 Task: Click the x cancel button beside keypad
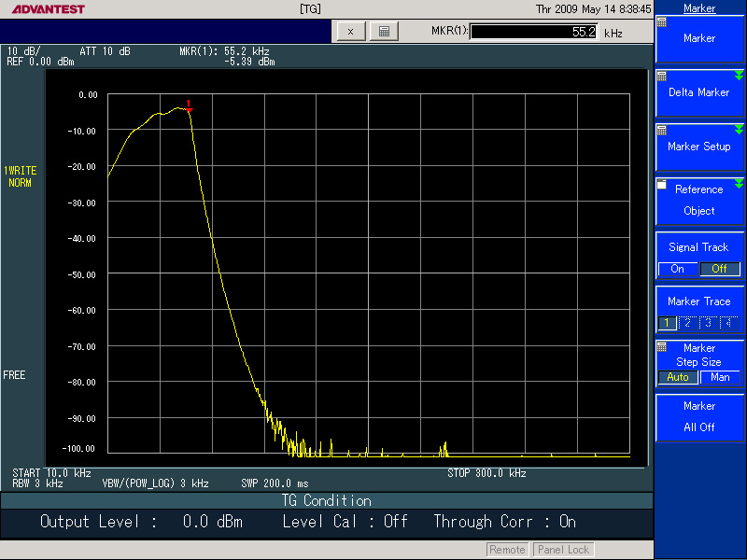click(x=350, y=31)
